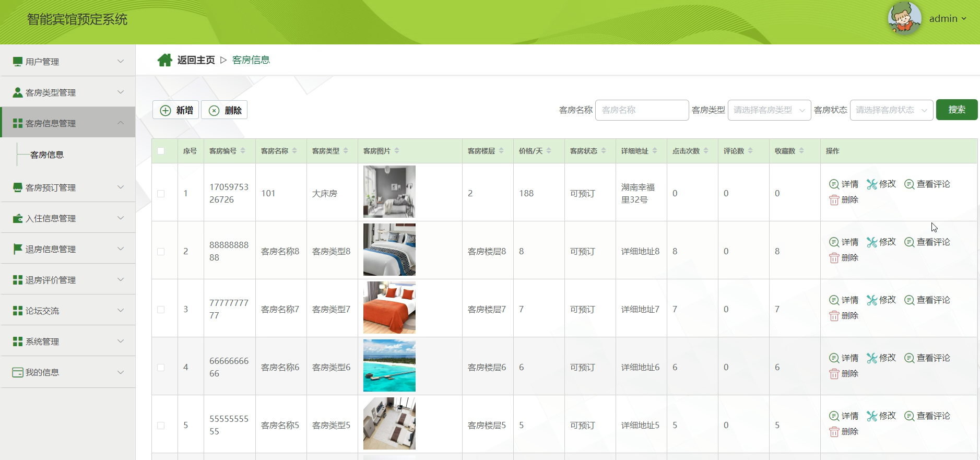Focus the 客房名称 search field
The image size is (980, 460).
click(642, 110)
